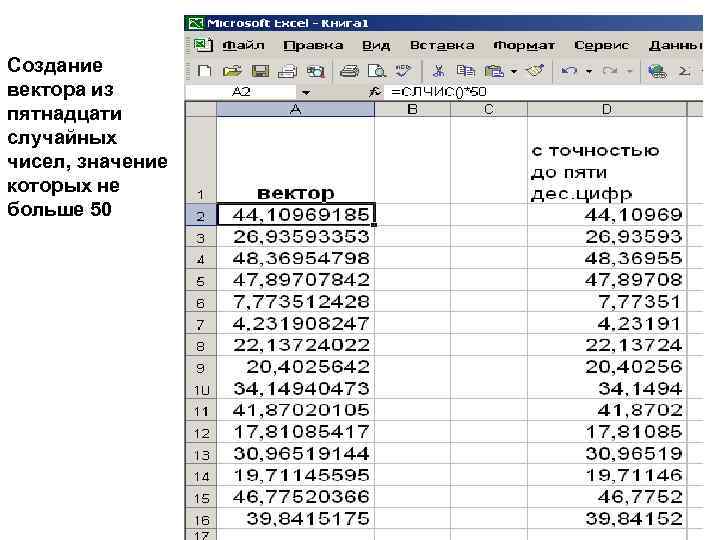The width and height of the screenshot is (720, 540).
Task: Open the Вид menu
Action: coord(376,45)
